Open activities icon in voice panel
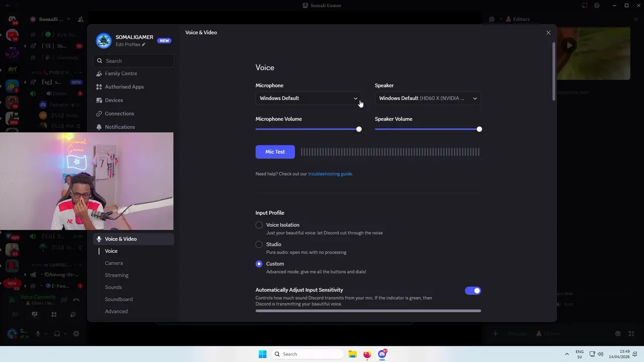644x362 pixels. coord(54,315)
